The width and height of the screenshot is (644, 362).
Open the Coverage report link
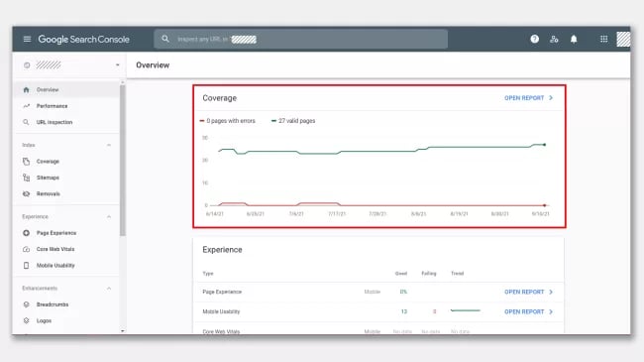coord(529,98)
